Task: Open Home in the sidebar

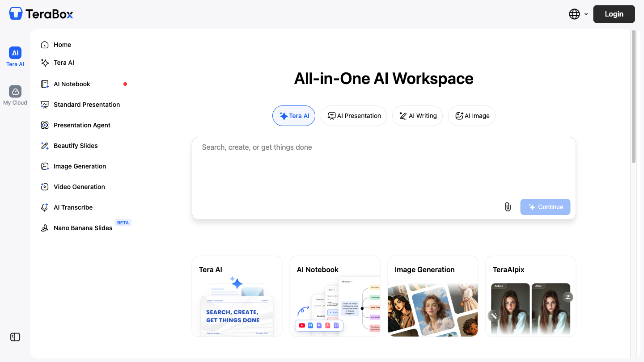Action: [84, 45]
